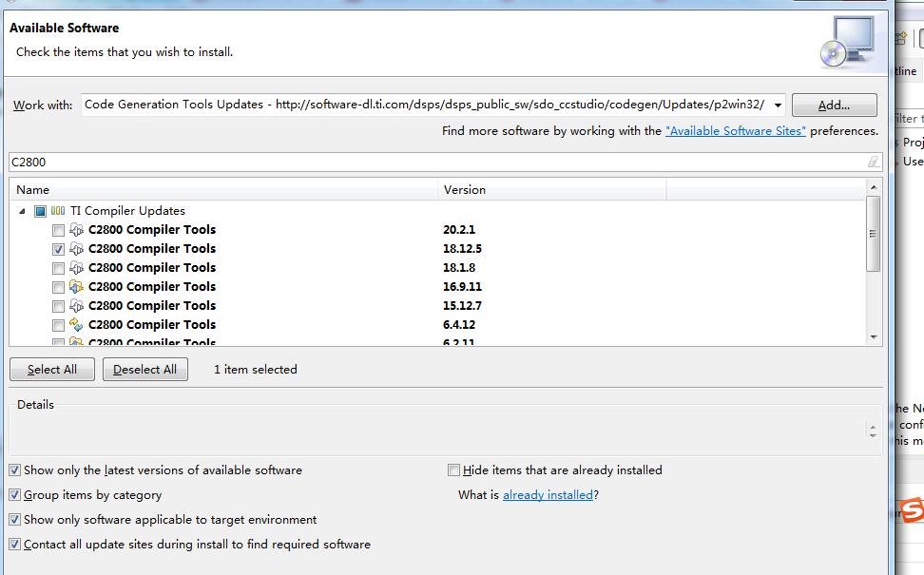The height and width of the screenshot is (575, 924).
Task: Click feature icon for C2800 version 16.9.11
Action: click(77, 287)
